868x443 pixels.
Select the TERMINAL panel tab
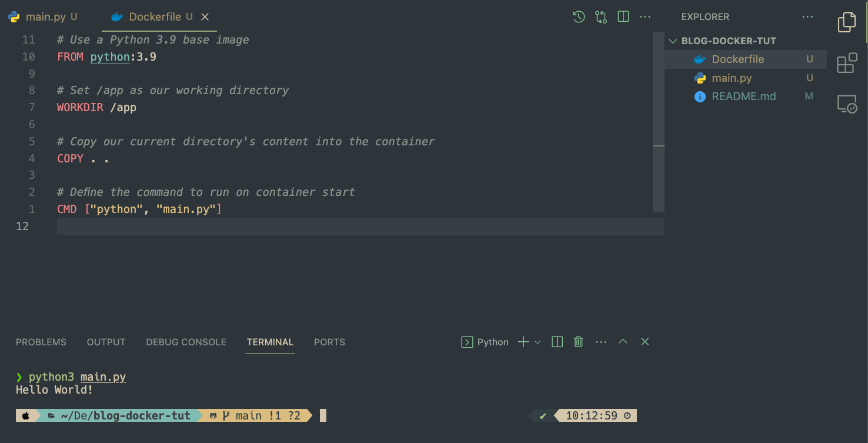270,342
